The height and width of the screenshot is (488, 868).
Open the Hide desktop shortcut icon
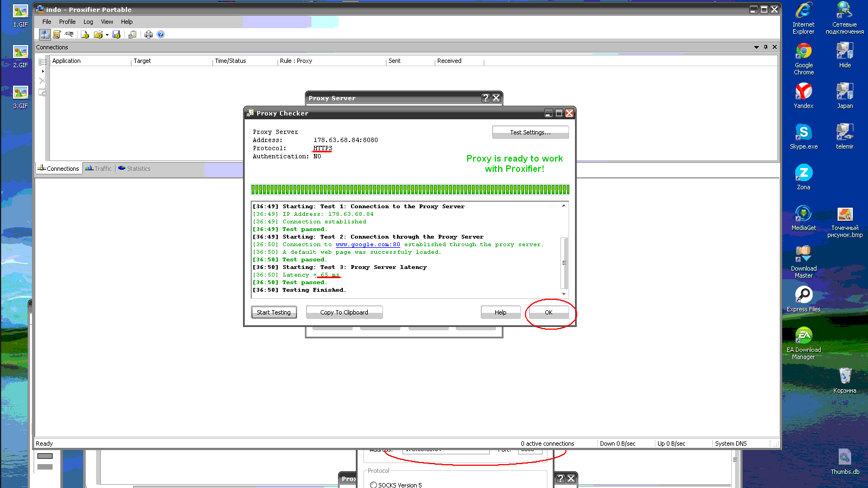845,55
